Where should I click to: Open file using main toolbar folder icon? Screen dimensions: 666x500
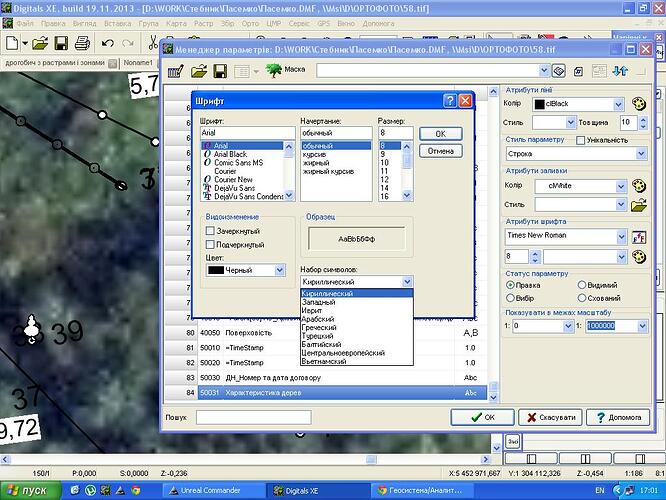pyautogui.click(x=40, y=43)
